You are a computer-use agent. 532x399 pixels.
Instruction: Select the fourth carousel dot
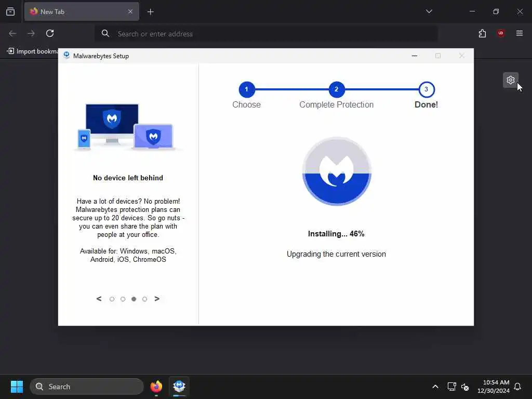click(x=144, y=299)
